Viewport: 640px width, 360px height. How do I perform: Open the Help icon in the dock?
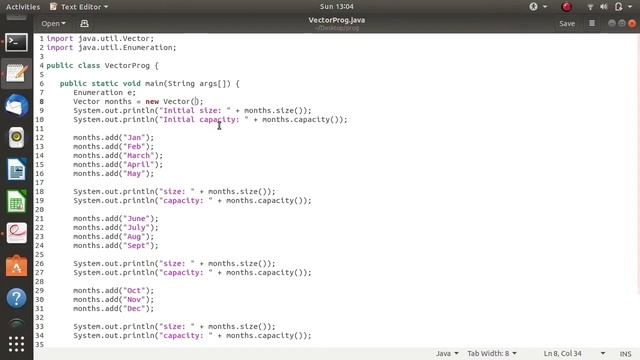(16, 298)
